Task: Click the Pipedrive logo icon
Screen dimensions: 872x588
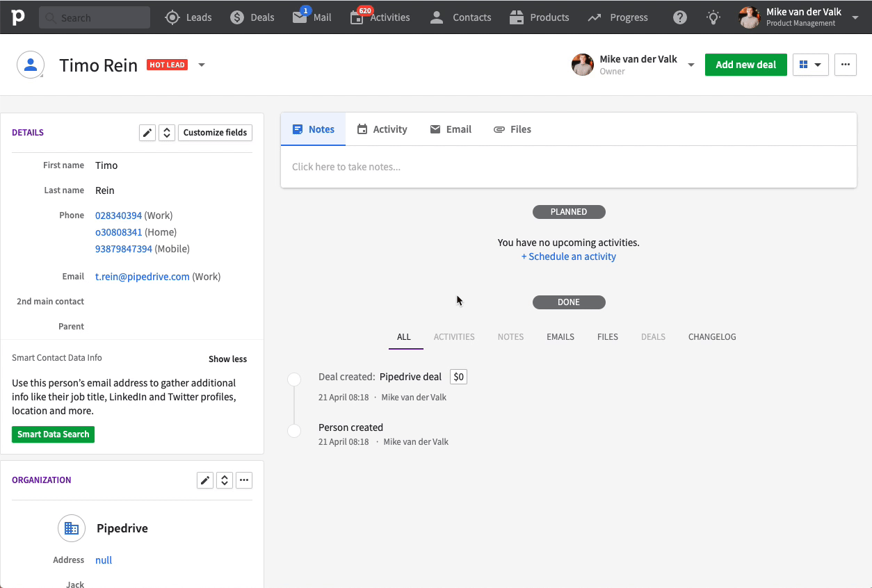Action: (x=18, y=17)
